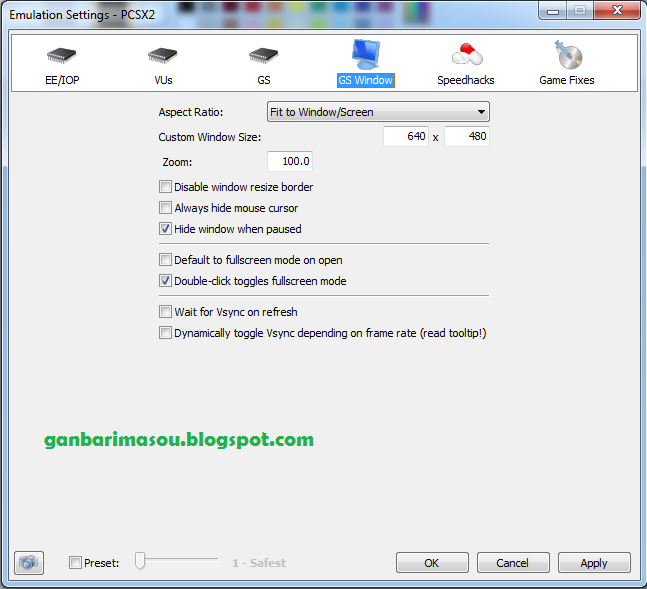Click the GS tab label
This screenshot has width=647, height=589.
(x=264, y=80)
